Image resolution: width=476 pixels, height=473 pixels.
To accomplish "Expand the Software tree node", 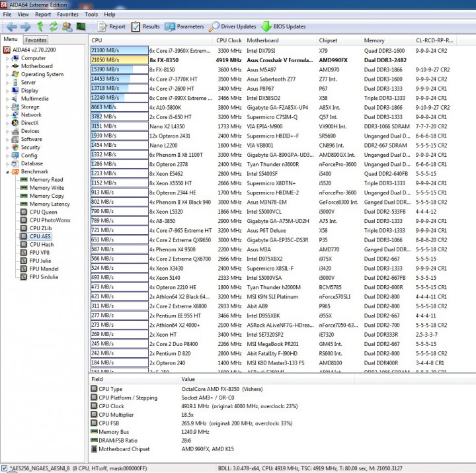I will pos(7,139).
